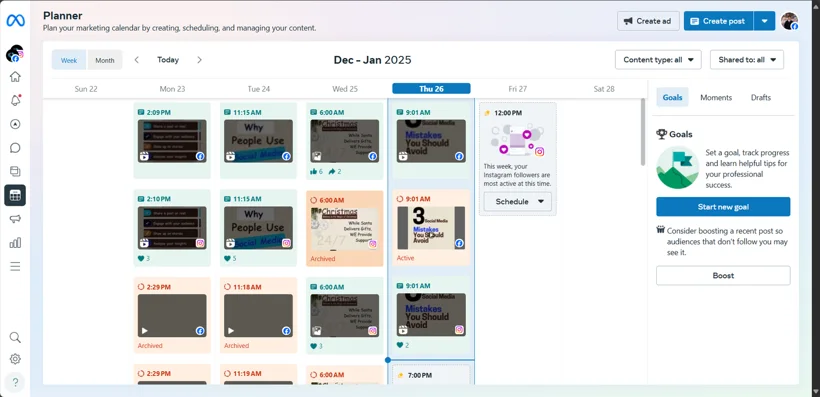Image resolution: width=820 pixels, height=397 pixels.
Task: Click the play icon on Mon 2:29 PM archived video
Action: [x=145, y=331]
